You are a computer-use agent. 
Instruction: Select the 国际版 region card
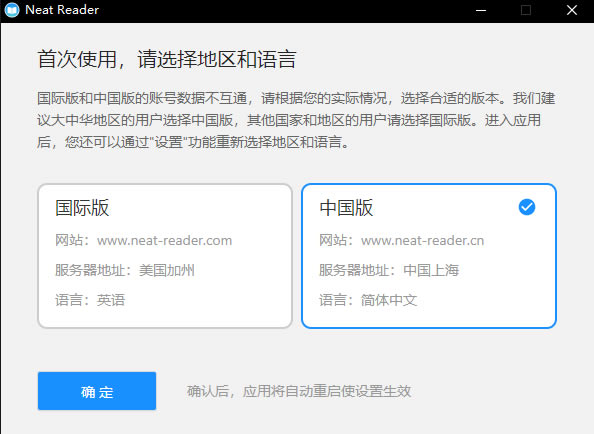point(165,256)
